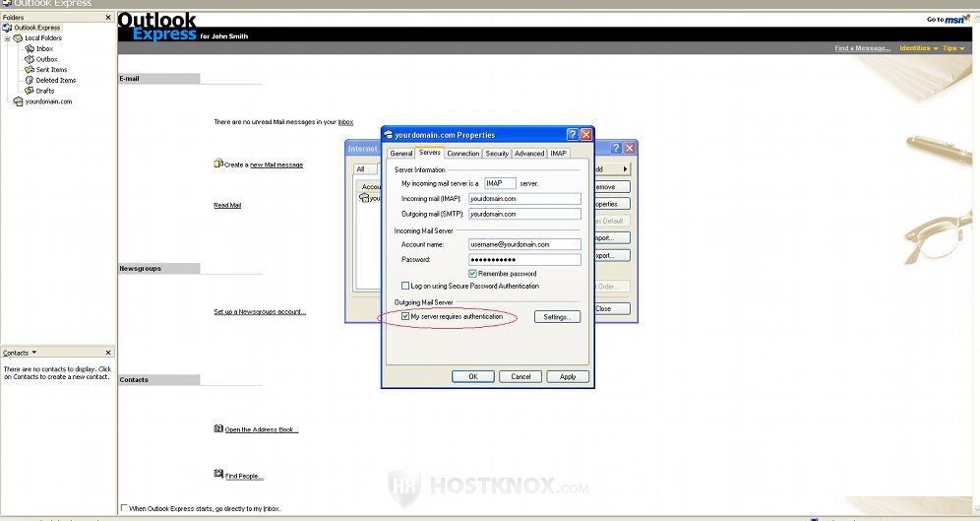Click account icon in Internet Accounts list
The height and width of the screenshot is (521, 980).
coord(364,198)
